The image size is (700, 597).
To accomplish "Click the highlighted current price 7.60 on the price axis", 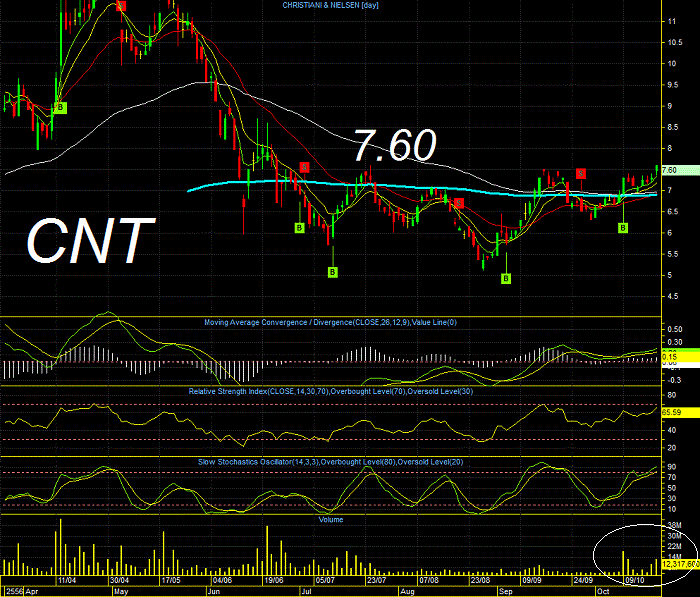I will (x=680, y=170).
